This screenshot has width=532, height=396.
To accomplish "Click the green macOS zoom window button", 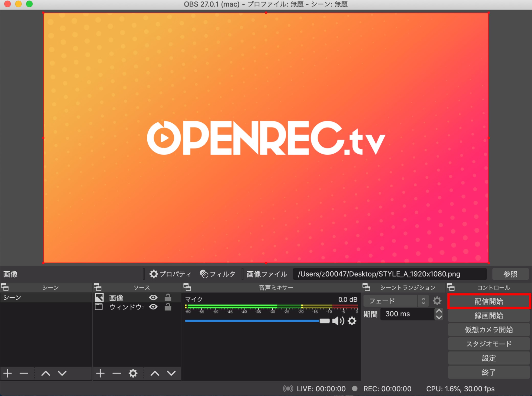I will point(29,4).
